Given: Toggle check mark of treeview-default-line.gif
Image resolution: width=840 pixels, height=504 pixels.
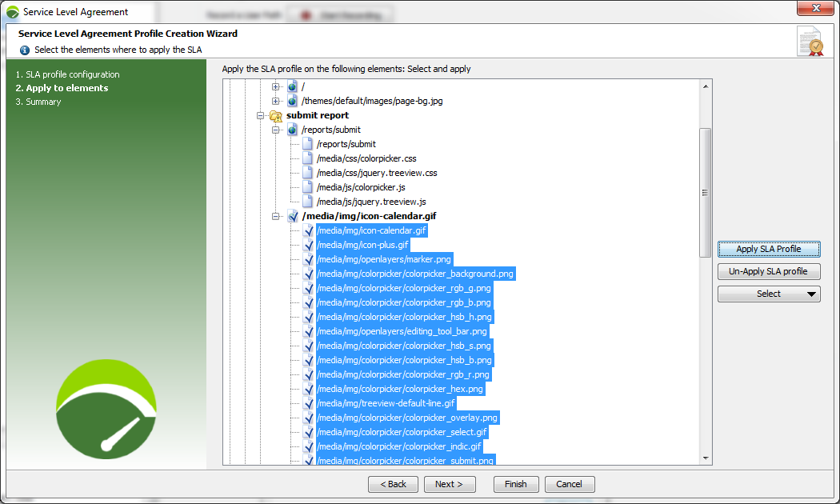Looking at the screenshot, I should click(x=308, y=404).
